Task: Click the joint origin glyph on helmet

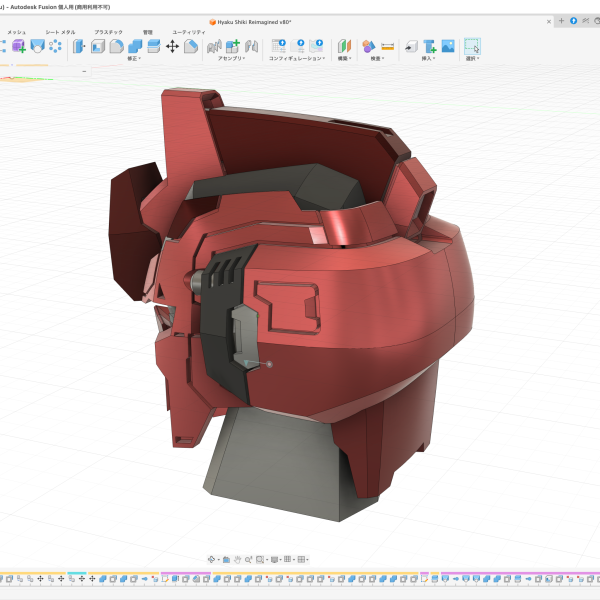Action: click(269, 364)
